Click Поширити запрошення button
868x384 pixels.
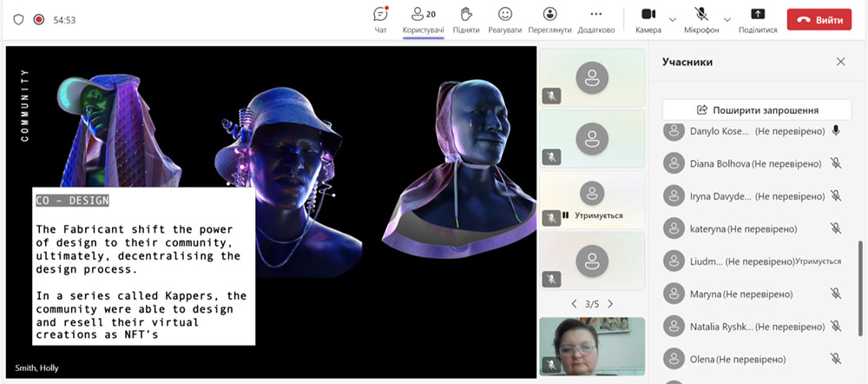(757, 109)
